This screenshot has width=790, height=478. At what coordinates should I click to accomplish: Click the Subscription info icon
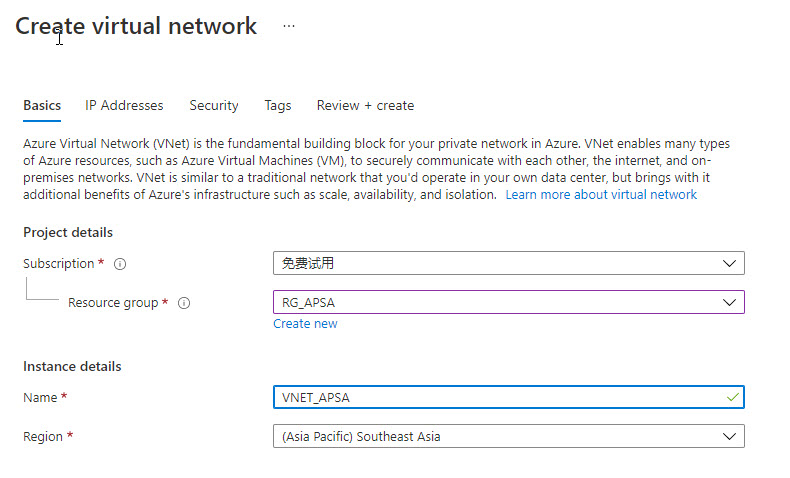pos(120,264)
